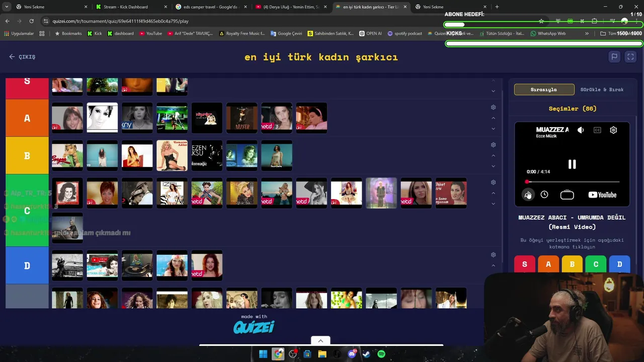Mute the YouTube player volume
Image resolution: width=644 pixels, height=362 pixels.
pos(581,130)
